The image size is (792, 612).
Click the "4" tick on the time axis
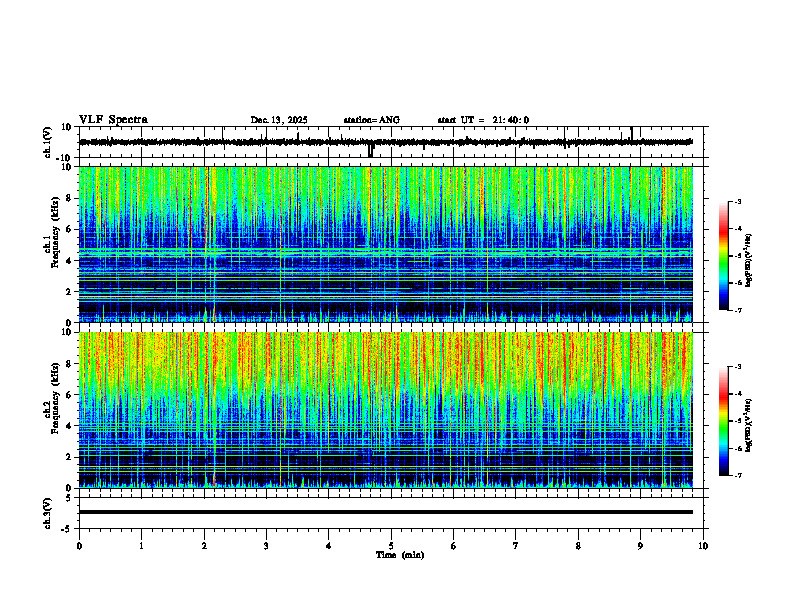point(328,546)
